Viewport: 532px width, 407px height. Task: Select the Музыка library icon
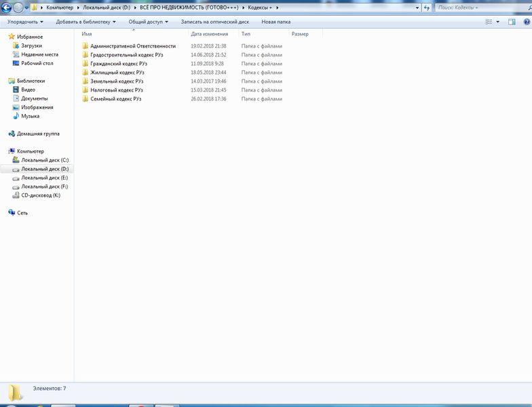coord(15,116)
